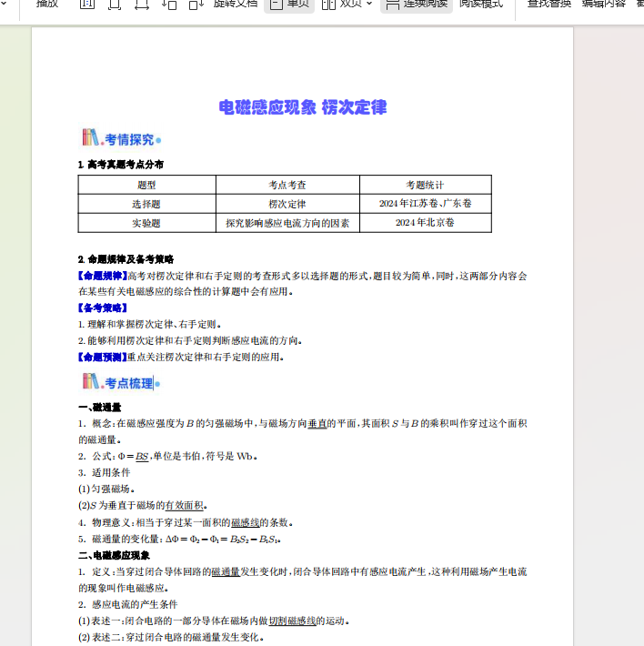Click line 3. 适用条件
The height and width of the screenshot is (646, 644).
(105, 472)
